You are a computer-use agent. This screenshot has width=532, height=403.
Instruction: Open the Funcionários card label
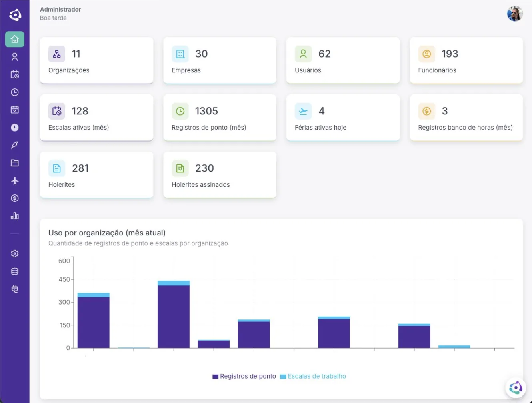(x=437, y=70)
